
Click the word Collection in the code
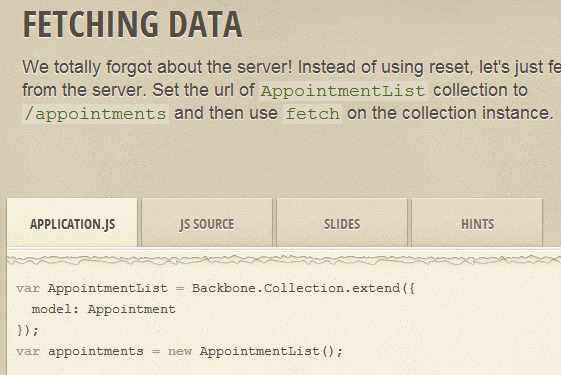click(303, 288)
